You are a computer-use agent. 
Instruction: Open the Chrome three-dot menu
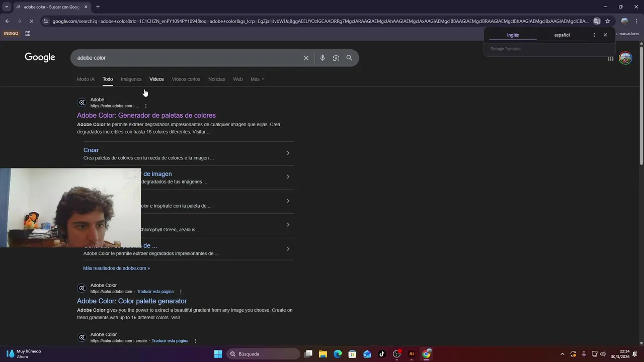tap(637, 21)
